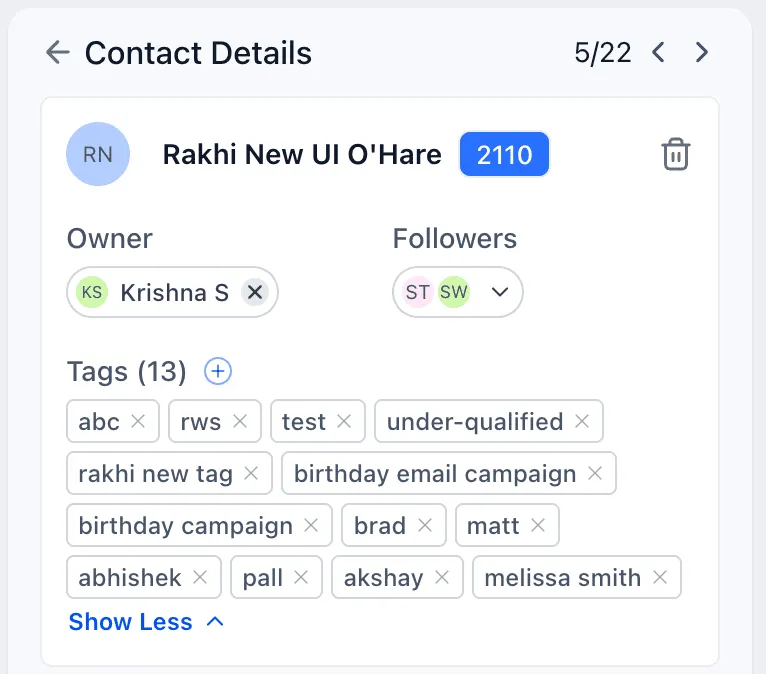Remove the under-qualified tag
Image resolution: width=766 pixels, height=674 pixels.
click(x=582, y=421)
